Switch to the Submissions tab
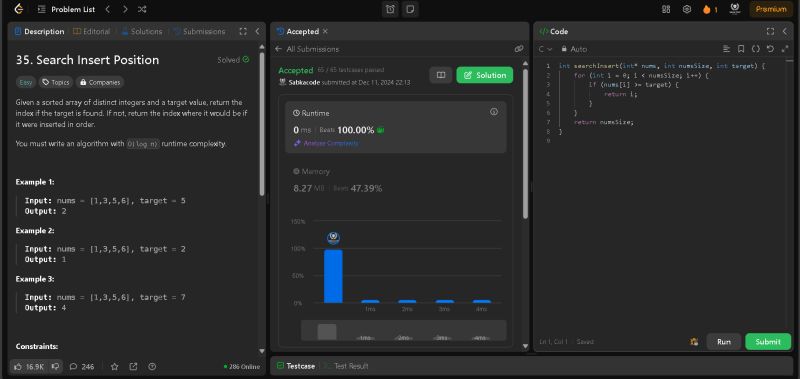The width and height of the screenshot is (800, 379). [199, 32]
